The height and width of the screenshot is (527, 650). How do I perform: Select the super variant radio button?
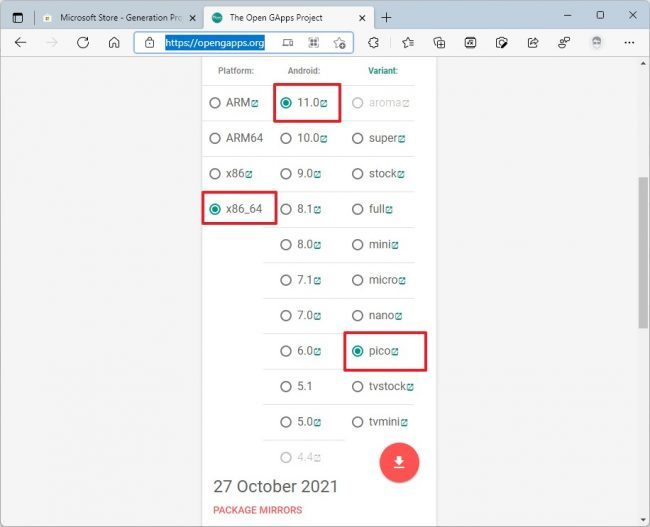(x=357, y=138)
